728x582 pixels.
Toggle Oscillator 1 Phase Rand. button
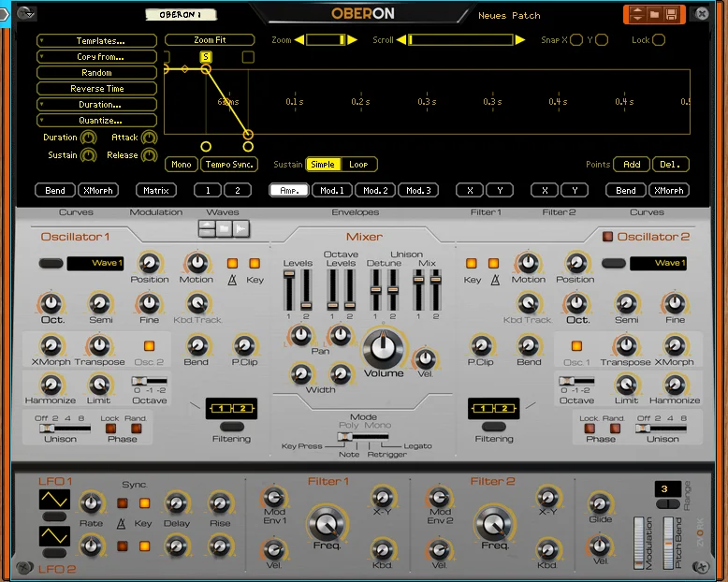[136, 429]
